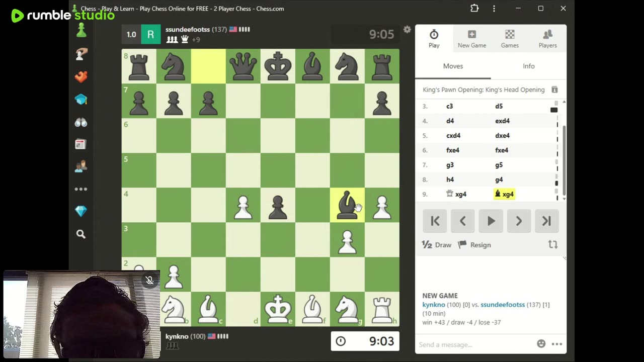The width and height of the screenshot is (644, 362).
Task: Step forward one move
Action: (x=519, y=221)
